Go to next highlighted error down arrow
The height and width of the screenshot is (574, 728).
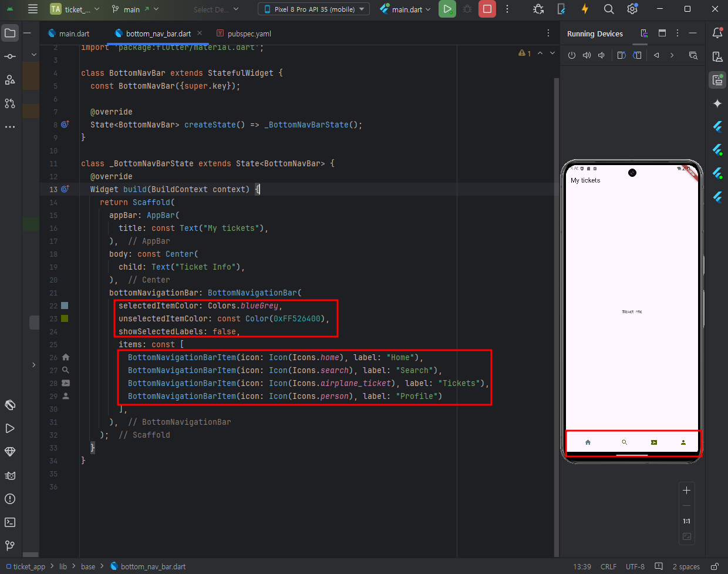pos(552,53)
